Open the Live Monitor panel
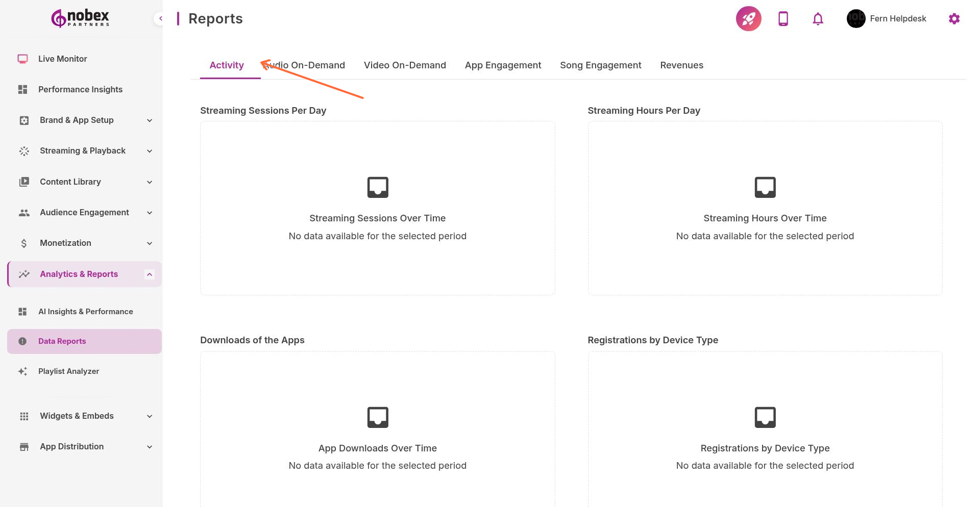The height and width of the screenshot is (507, 980). coord(61,59)
